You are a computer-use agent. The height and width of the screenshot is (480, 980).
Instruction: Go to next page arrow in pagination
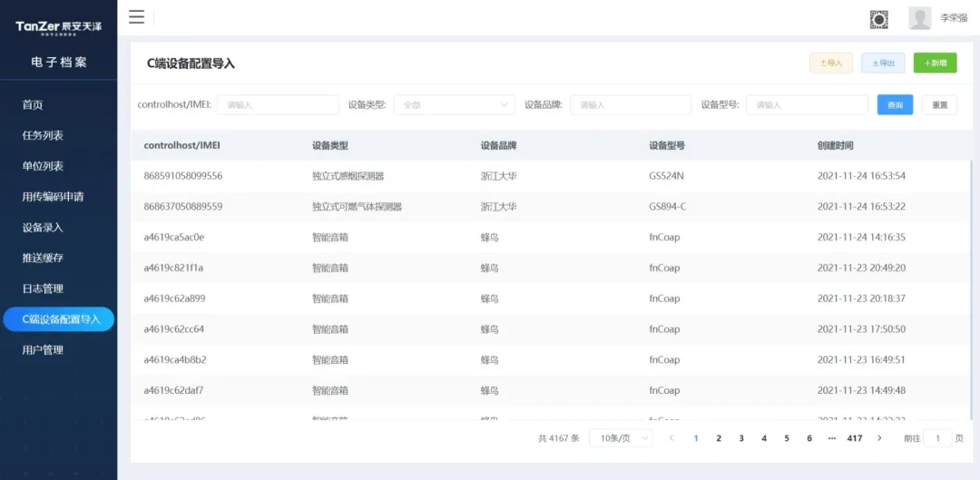pos(878,438)
